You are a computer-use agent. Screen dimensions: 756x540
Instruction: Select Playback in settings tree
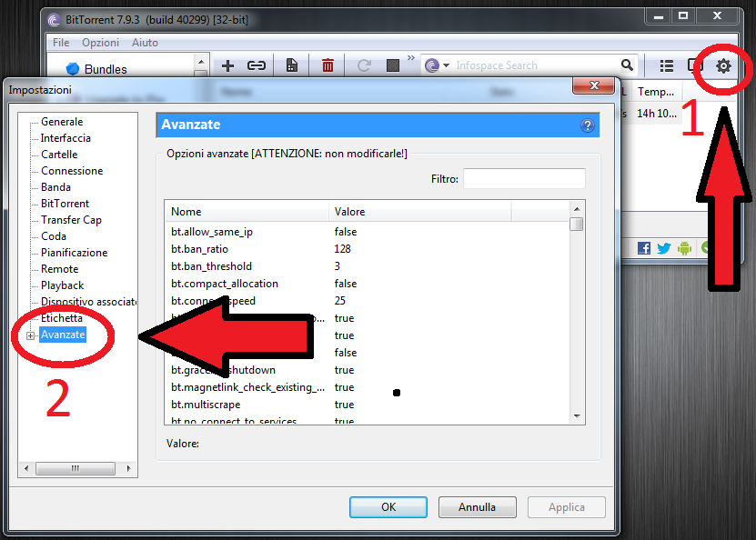pos(62,285)
